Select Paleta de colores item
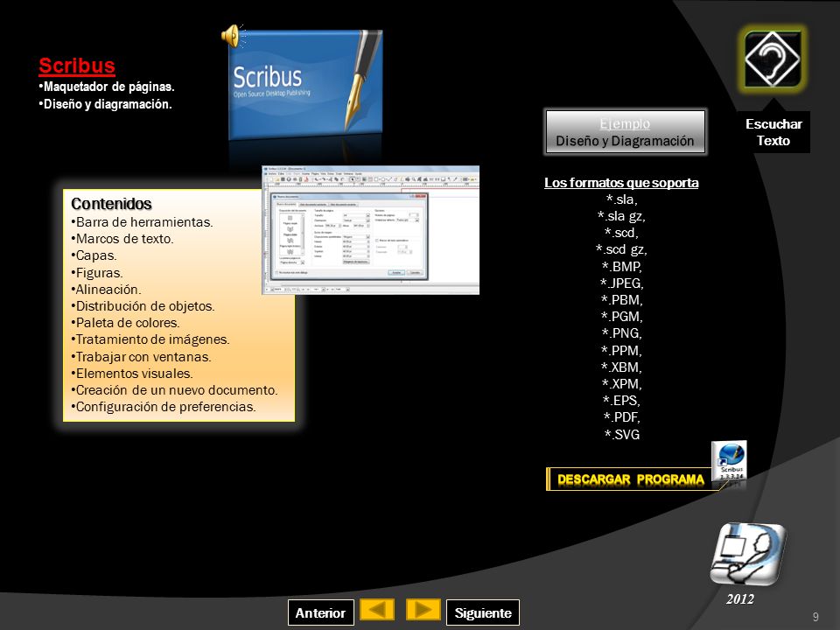The height and width of the screenshot is (630, 840). point(125,323)
